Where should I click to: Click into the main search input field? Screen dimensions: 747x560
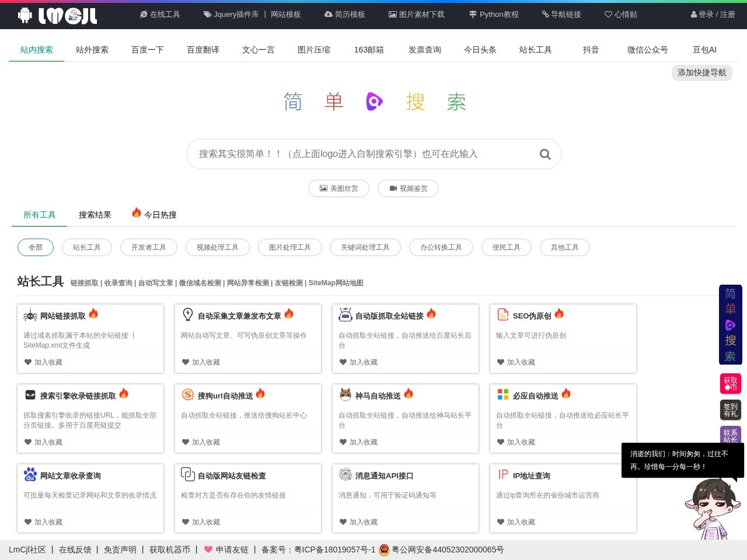pyautogui.click(x=362, y=154)
